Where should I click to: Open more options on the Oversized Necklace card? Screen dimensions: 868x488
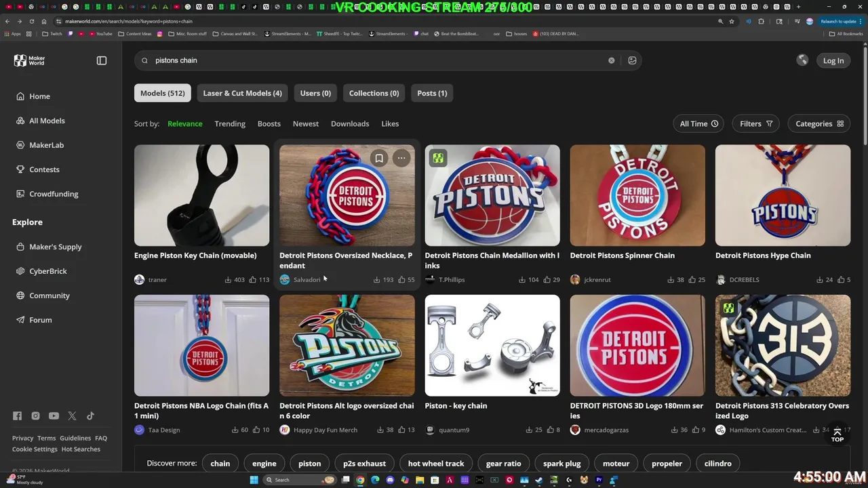(401, 158)
